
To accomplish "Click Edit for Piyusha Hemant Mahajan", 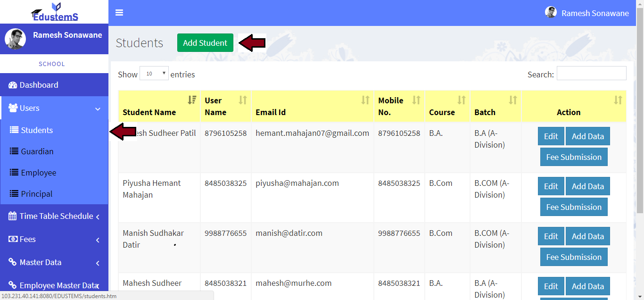I will pyautogui.click(x=551, y=186).
